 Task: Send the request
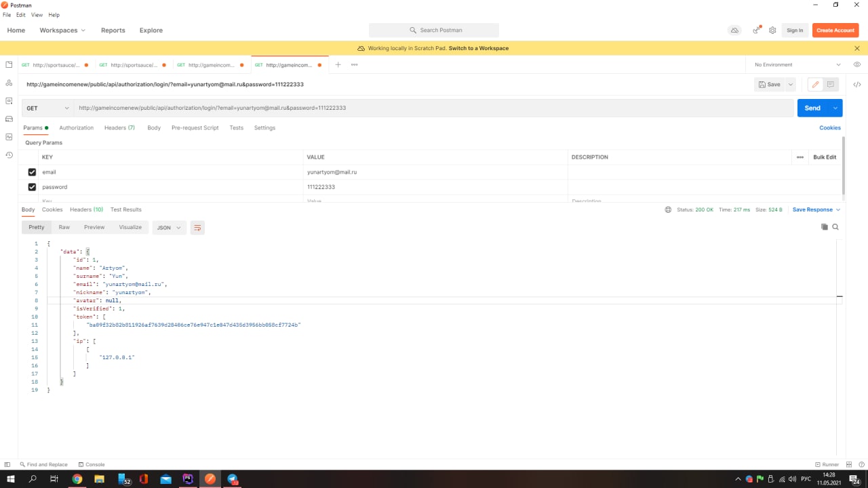[812, 108]
